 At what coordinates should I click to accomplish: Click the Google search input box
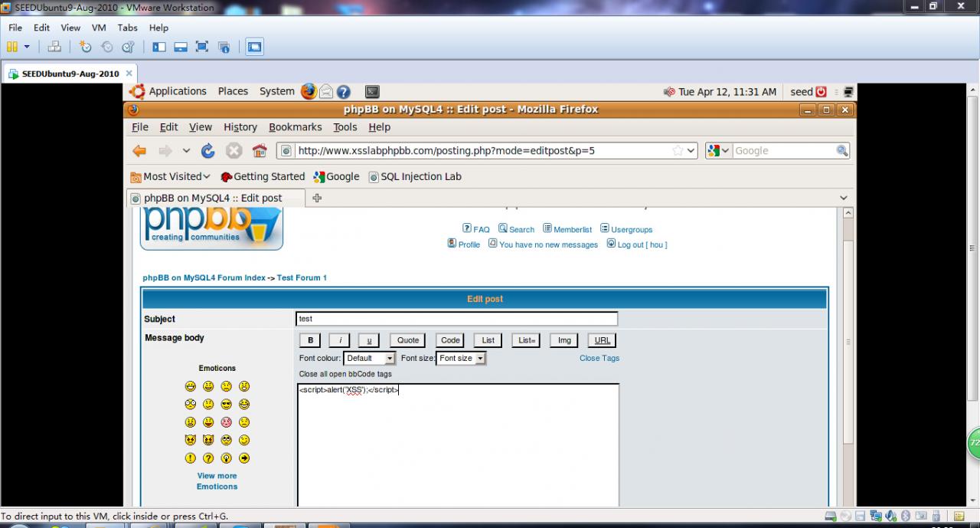[x=784, y=151]
